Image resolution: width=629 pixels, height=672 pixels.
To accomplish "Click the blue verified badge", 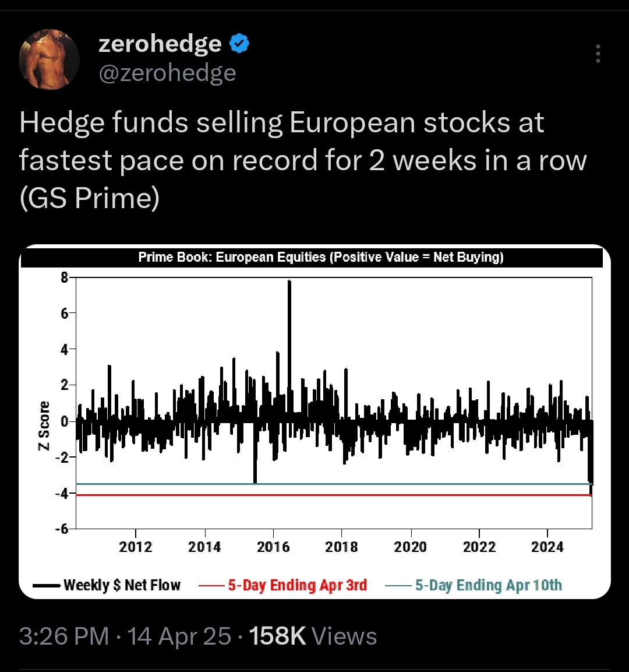I will point(239,43).
